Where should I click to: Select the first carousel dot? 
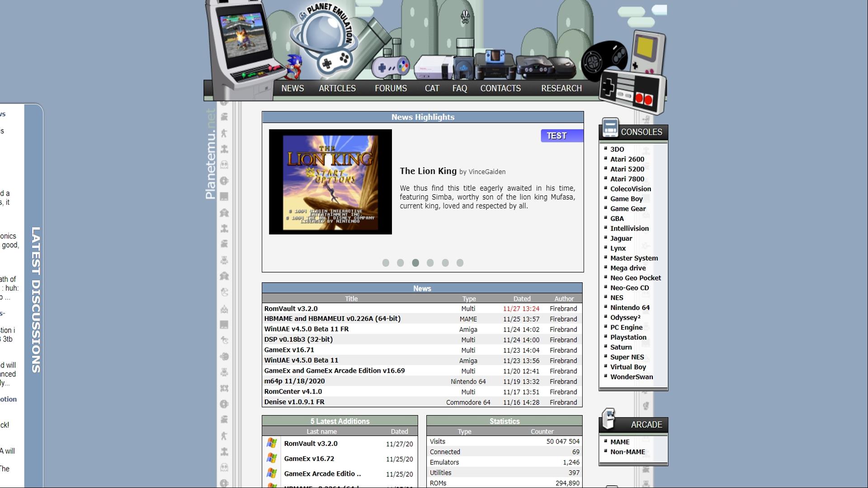tap(386, 263)
